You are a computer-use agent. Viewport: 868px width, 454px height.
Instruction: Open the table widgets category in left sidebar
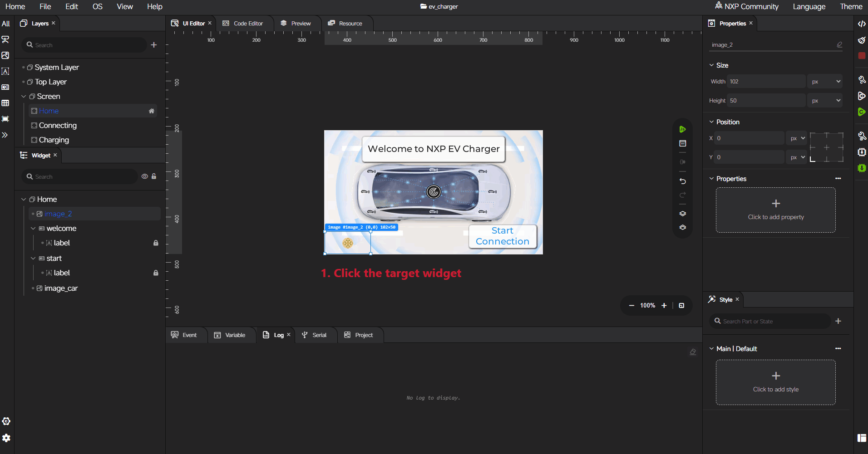(5, 103)
